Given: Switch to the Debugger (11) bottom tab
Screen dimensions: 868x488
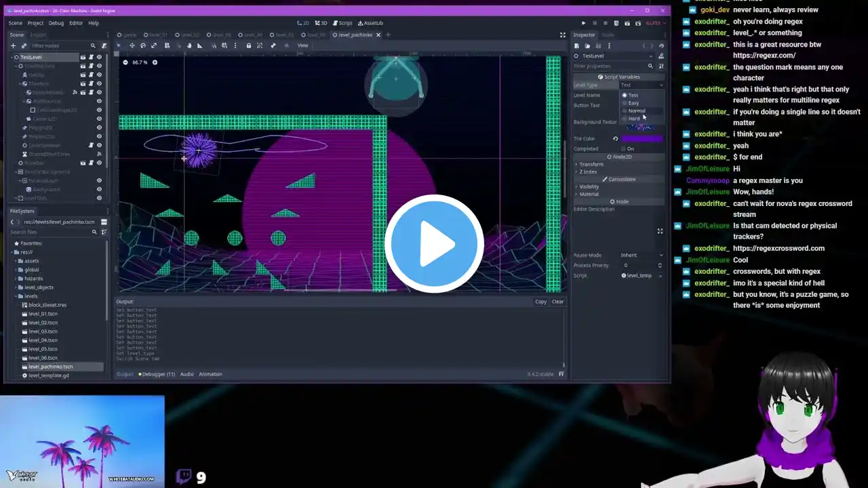Looking at the screenshot, I should [157, 374].
